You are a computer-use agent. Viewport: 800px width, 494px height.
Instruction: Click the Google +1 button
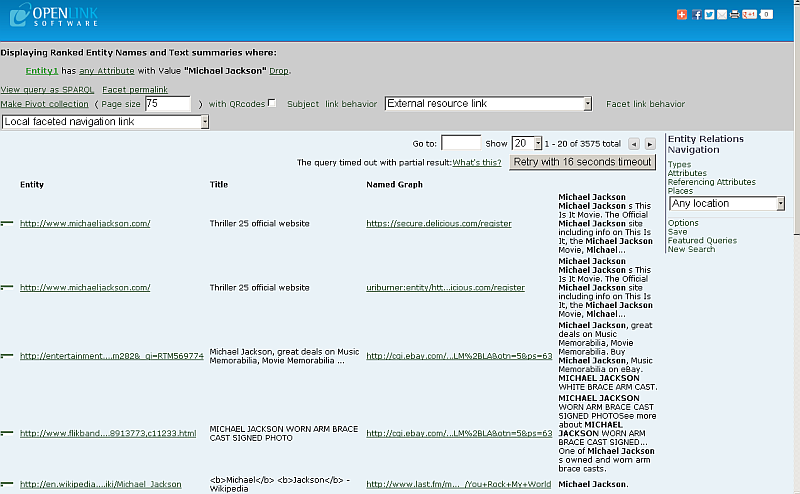pos(749,14)
